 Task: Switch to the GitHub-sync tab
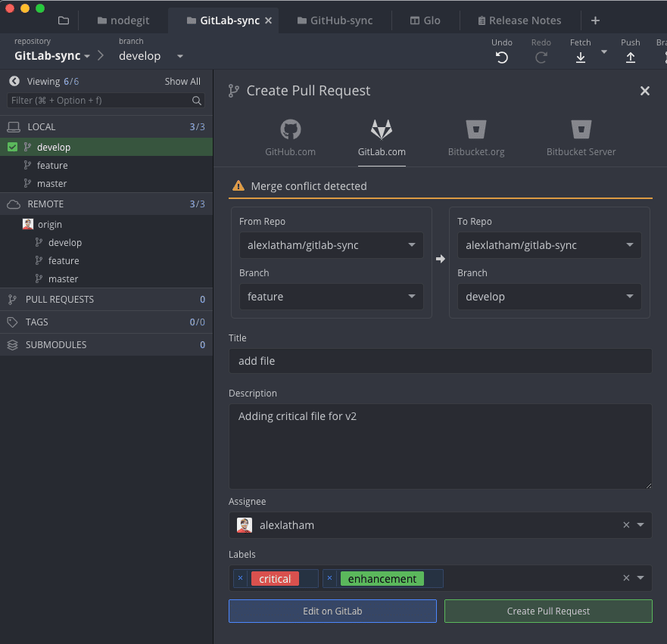point(335,20)
